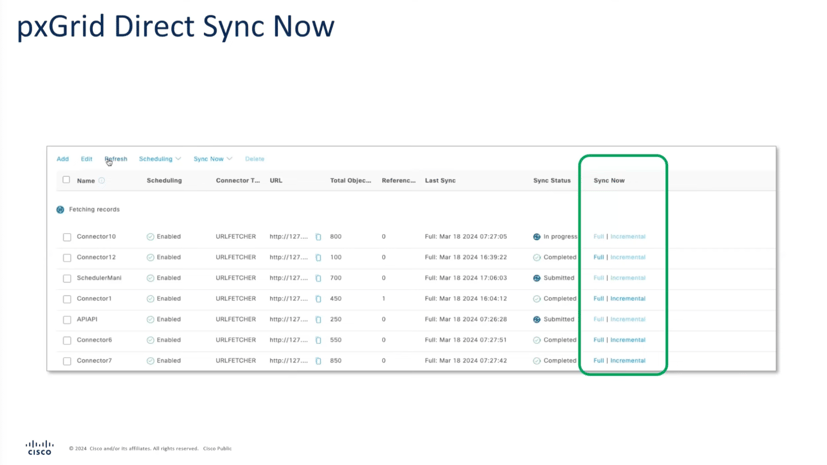The height and width of the screenshot is (465, 827).
Task: Check the Connector1 row checkbox
Action: coord(67,299)
